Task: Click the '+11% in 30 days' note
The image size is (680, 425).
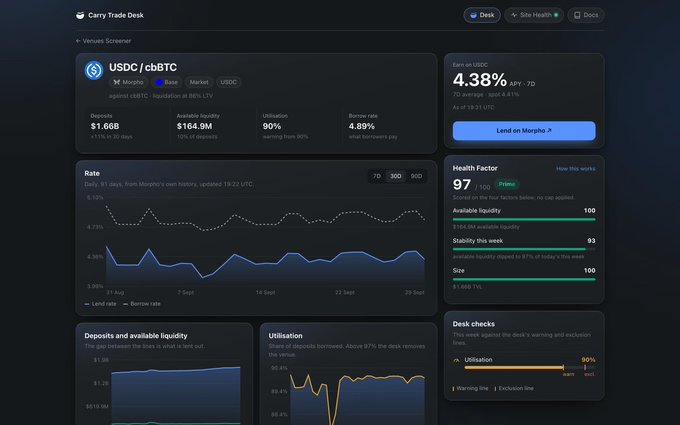Action: 111,137
